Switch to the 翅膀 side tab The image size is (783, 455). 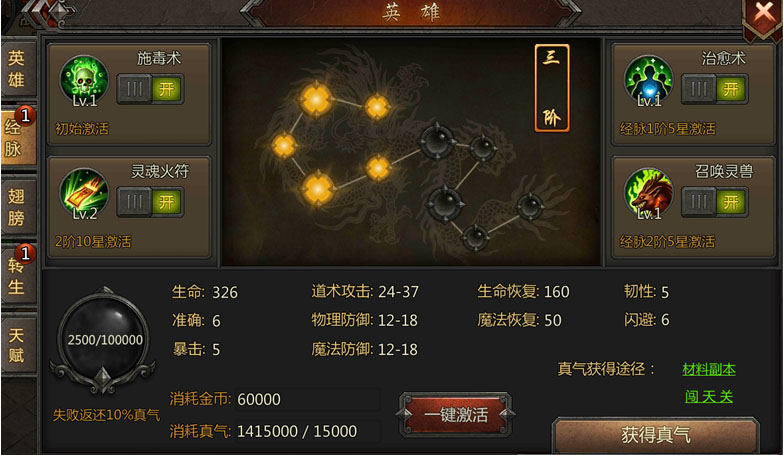coord(18,207)
